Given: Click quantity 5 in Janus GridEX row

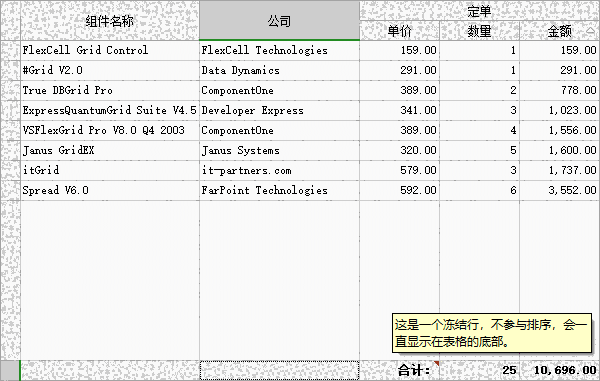Looking at the screenshot, I should click(479, 150).
